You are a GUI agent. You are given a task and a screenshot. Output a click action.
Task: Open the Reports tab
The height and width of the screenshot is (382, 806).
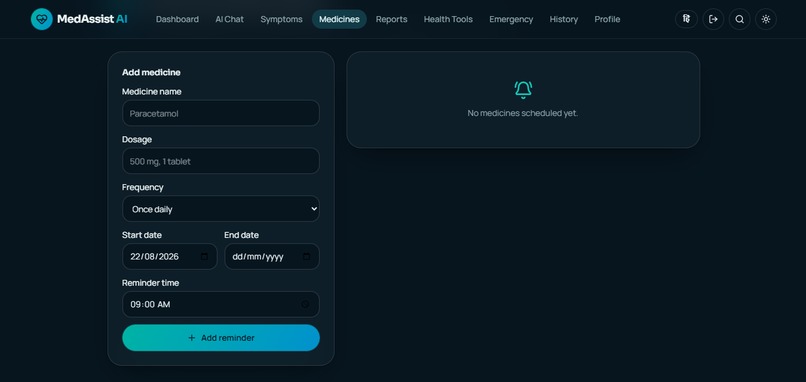pos(392,19)
